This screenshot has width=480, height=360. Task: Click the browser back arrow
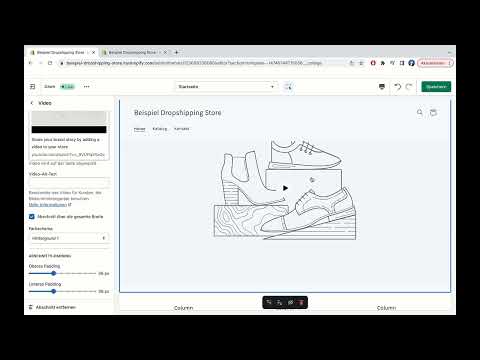pos(30,63)
